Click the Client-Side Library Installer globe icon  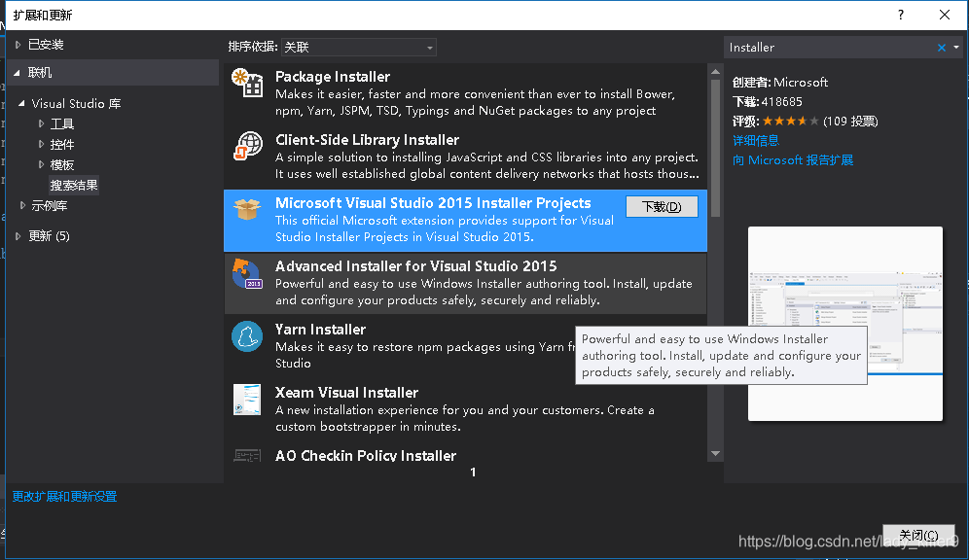[247, 147]
